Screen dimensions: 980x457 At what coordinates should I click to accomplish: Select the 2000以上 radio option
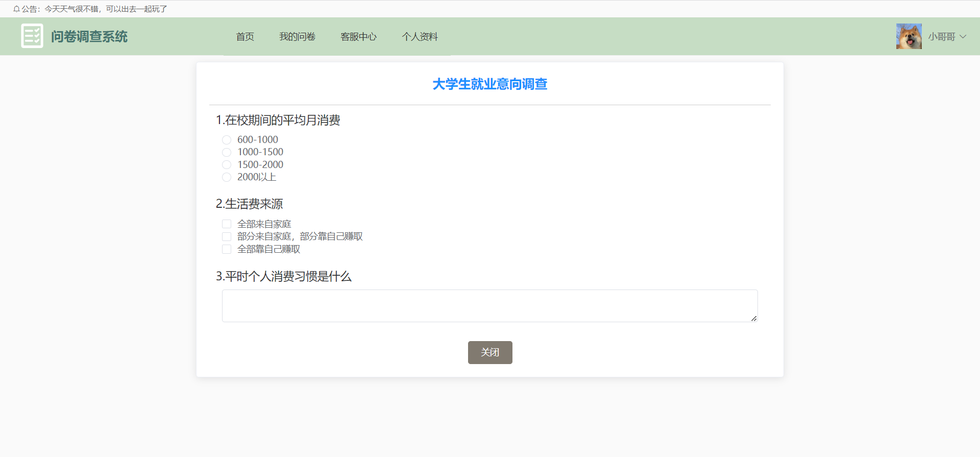(227, 177)
